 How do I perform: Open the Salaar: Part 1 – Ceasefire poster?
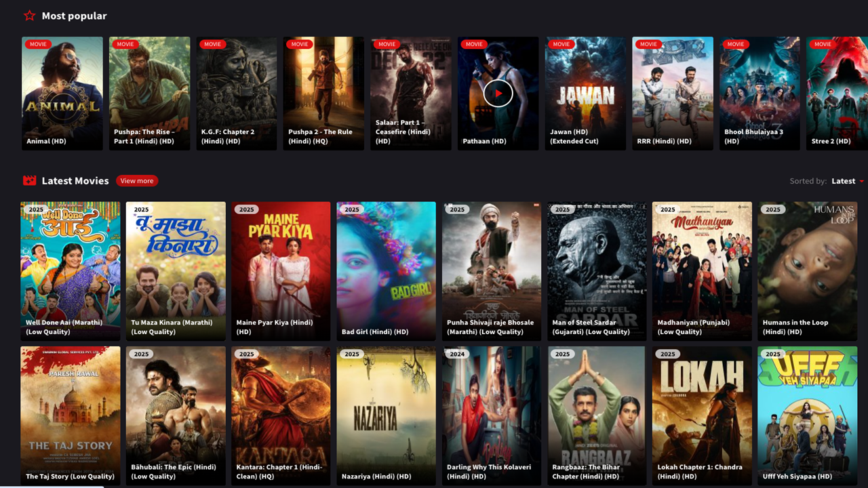[411, 94]
